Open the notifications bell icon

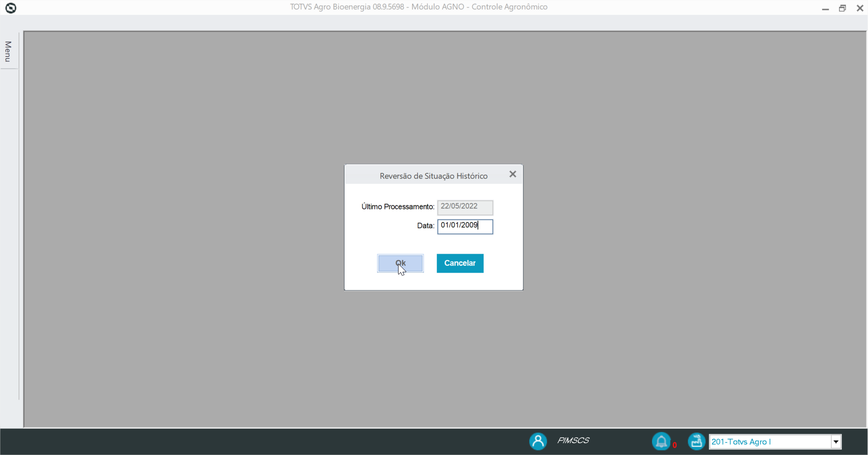661,441
